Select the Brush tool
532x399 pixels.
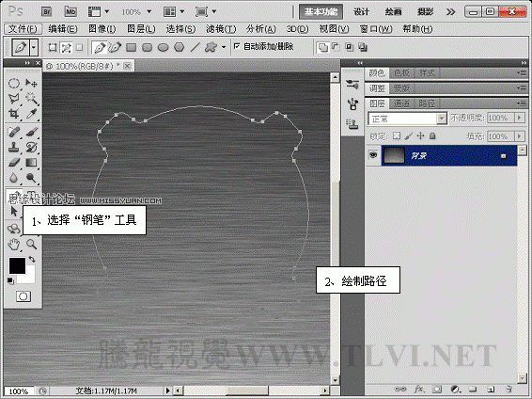click(x=31, y=132)
